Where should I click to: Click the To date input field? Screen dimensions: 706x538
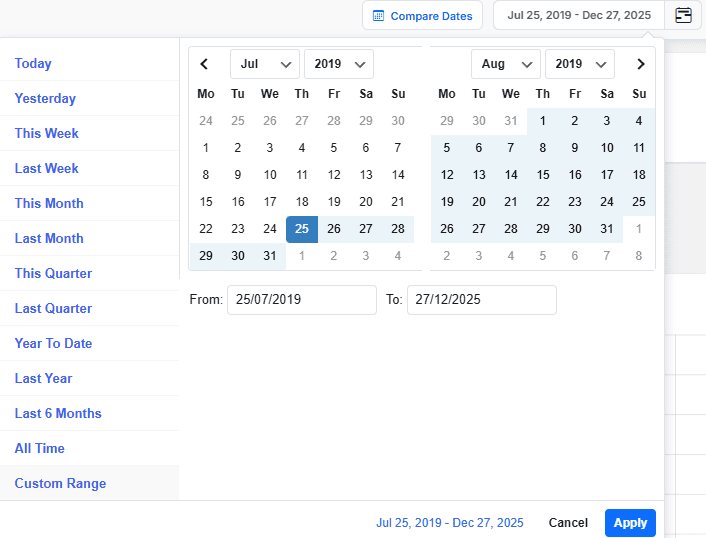pyautogui.click(x=482, y=300)
